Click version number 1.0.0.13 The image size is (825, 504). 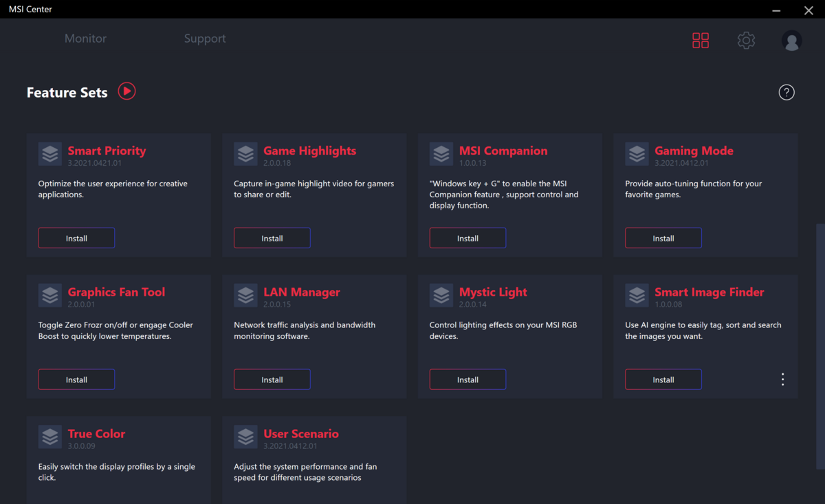pos(473,163)
